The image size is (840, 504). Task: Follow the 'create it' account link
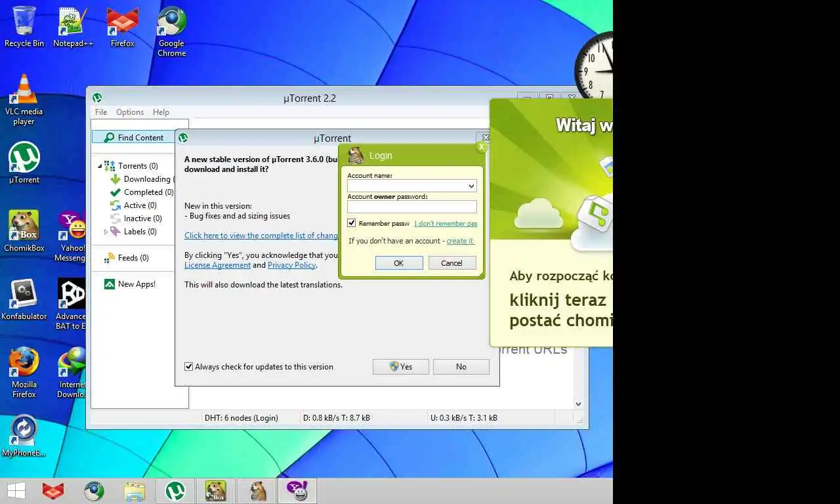tap(460, 241)
